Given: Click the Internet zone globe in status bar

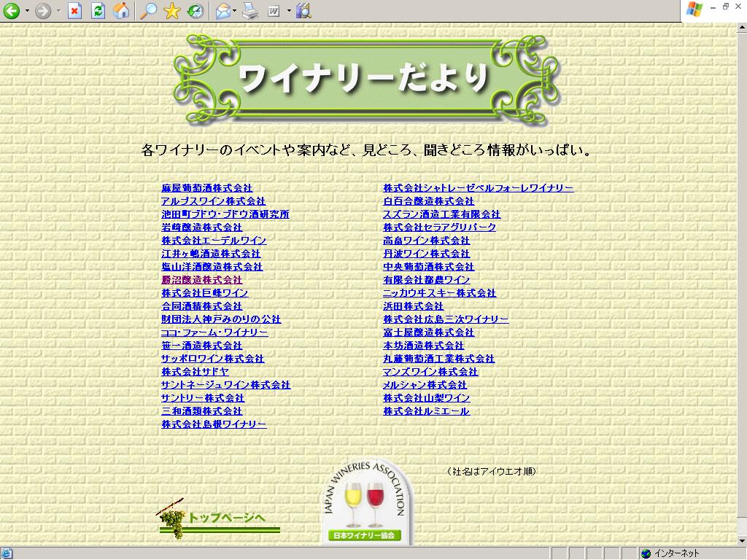Looking at the screenshot, I should pyautogui.click(x=646, y=553).
